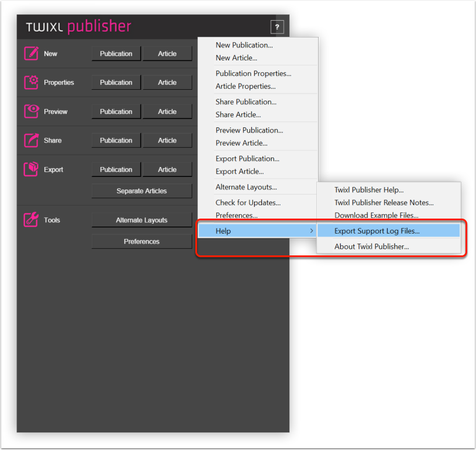Click the Tools wrench icon
Image resolution: width=476 pixels, height=450 pixels.
pos(31,220)
